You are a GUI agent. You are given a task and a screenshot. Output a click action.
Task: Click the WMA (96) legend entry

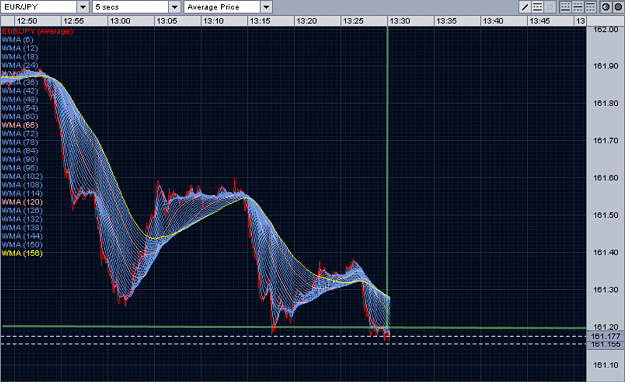(x=20, y=168)
